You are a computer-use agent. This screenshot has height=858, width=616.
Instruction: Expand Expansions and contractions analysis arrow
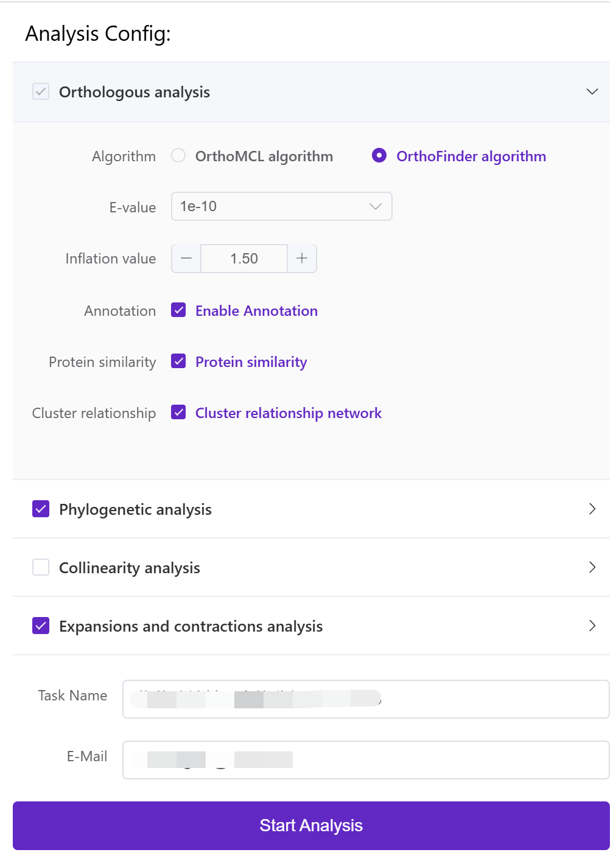[x=592, y=626]
